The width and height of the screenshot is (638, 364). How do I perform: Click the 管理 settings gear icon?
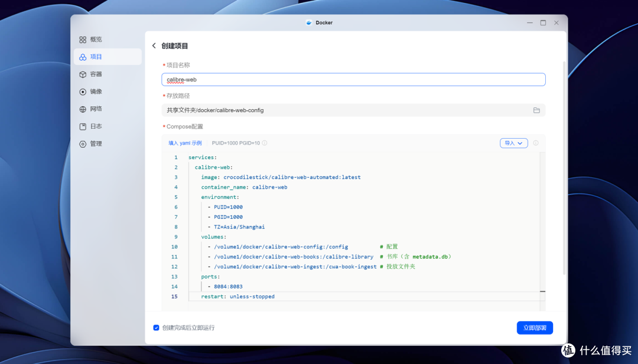83,144
